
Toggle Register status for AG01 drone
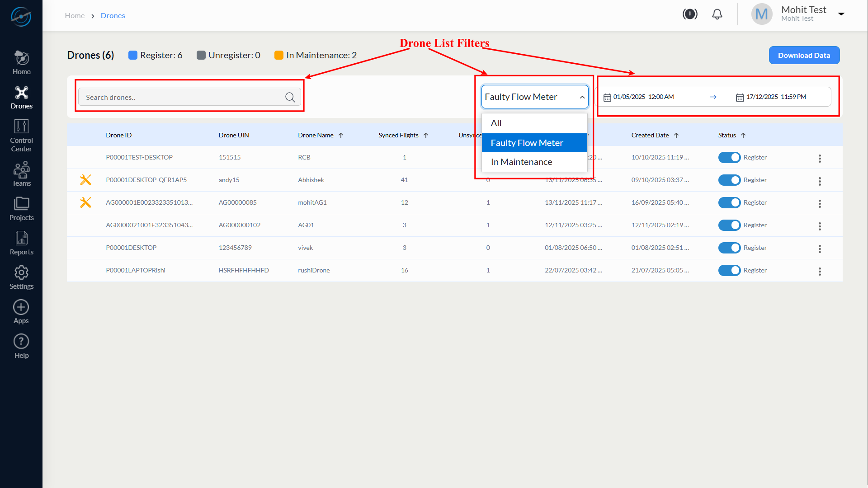(x=729, y=225)
